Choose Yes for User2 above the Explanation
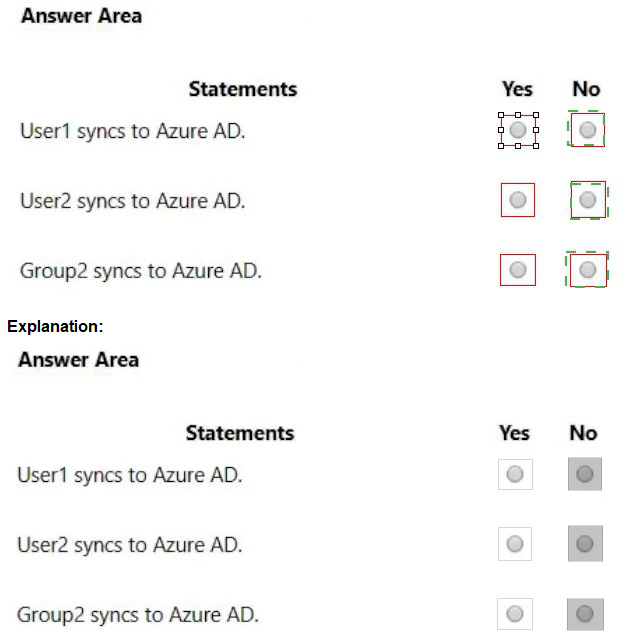The image size is (634, 643). pos(518,200)
